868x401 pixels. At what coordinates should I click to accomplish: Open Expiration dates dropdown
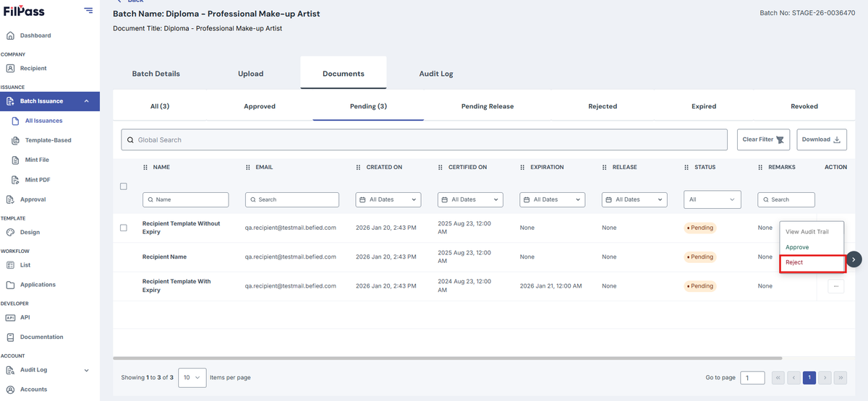[552, 199]
